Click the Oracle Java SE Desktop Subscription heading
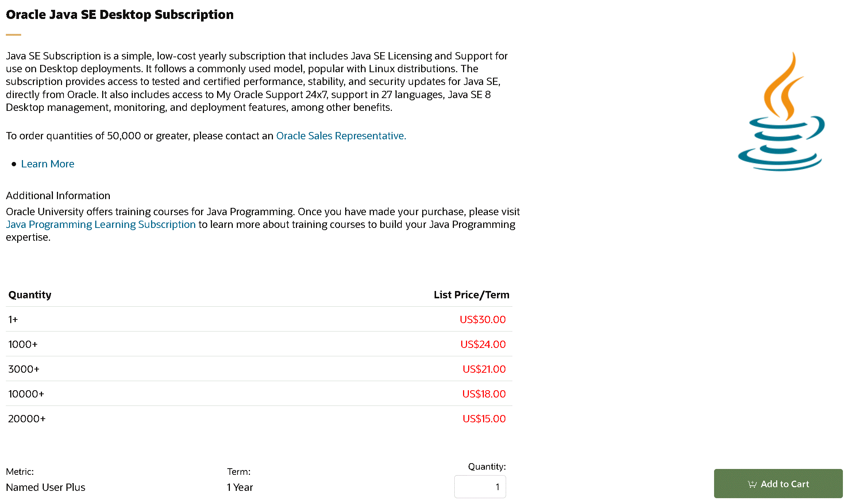 (x=120, y=15)
